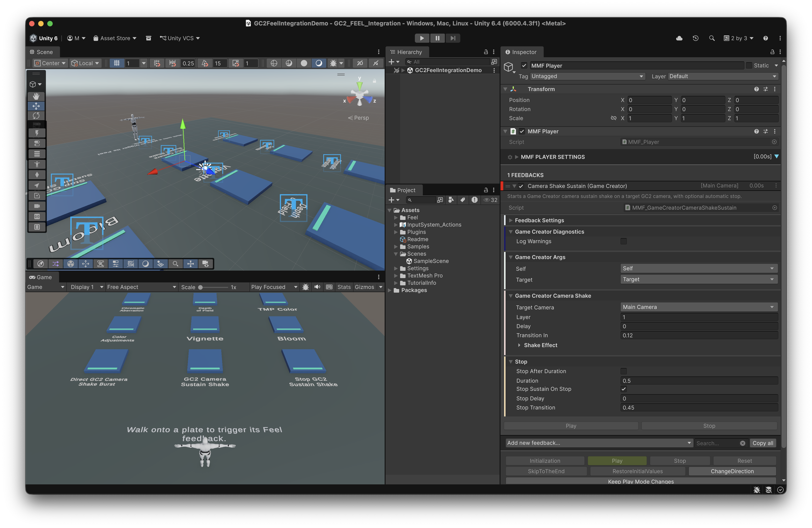Screen dimensions: 812x528
Task: Clear the feedback search field
Action: pyautogui.click(x=743, y=443)
